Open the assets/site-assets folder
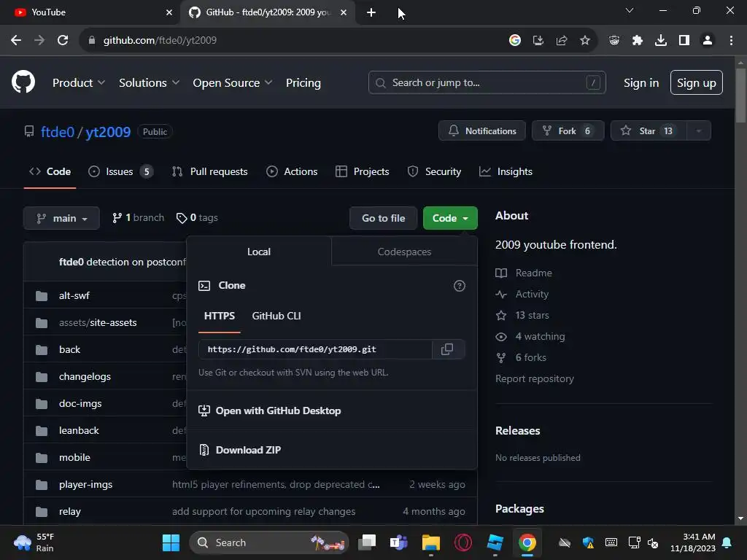Viewport: 747px width, 560px height. (98, 323)
